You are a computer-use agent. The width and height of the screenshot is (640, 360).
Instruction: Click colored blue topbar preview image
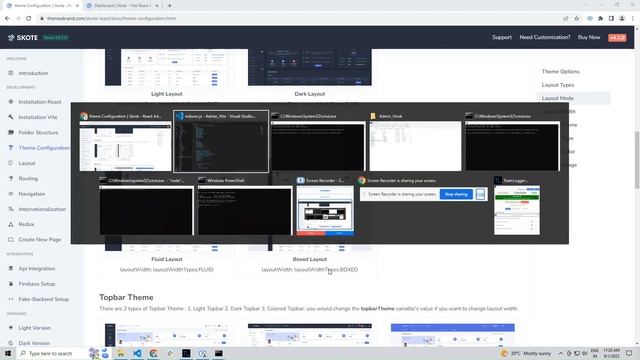click(x=453, y=335)
